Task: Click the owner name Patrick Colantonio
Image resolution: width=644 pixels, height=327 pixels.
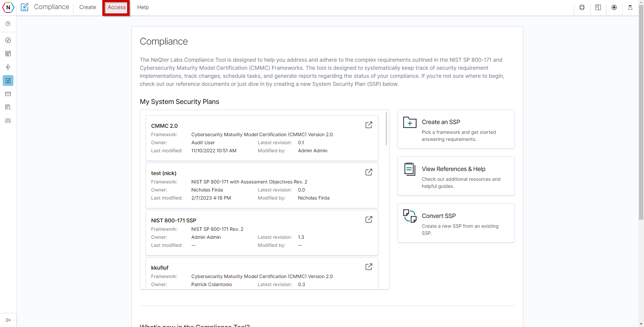Action: (212, 284)
